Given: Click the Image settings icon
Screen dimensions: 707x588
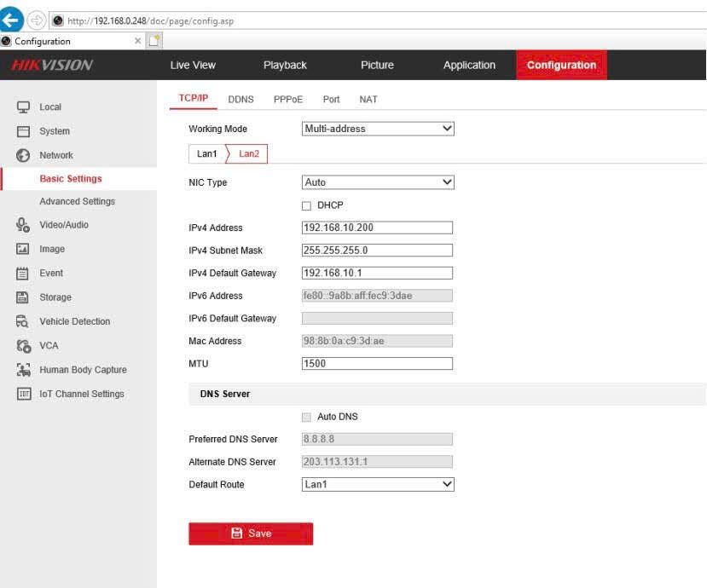Looking at the screenshot, I should (24, 249).
